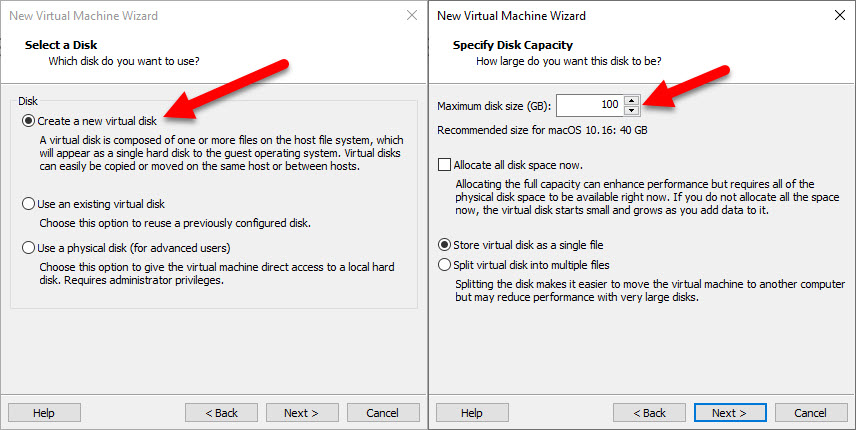This screenshot has width=856, height=430.
Task: Open Help in Select a Disk dialog
Action: pyautogui.click(x=44, y=413)
